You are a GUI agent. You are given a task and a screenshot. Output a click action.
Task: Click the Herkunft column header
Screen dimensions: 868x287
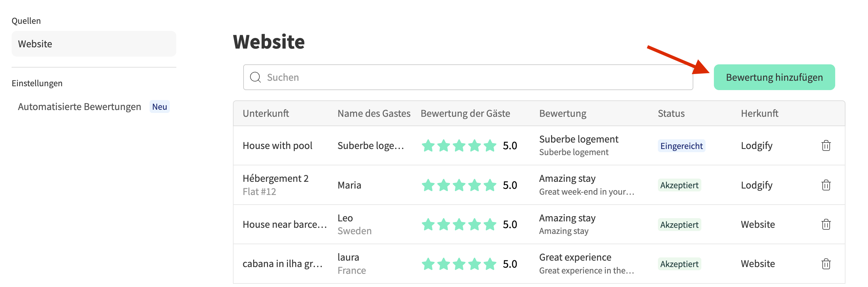(x=760, y=114)
